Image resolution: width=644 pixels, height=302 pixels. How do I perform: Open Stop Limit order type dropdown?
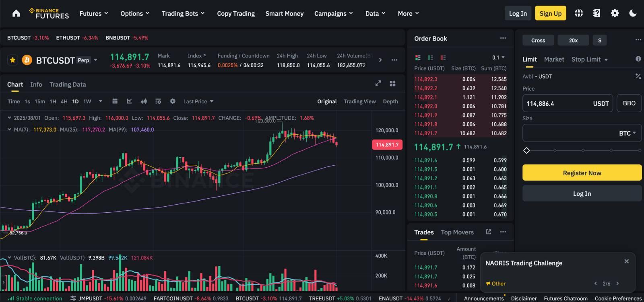(589, 59)
